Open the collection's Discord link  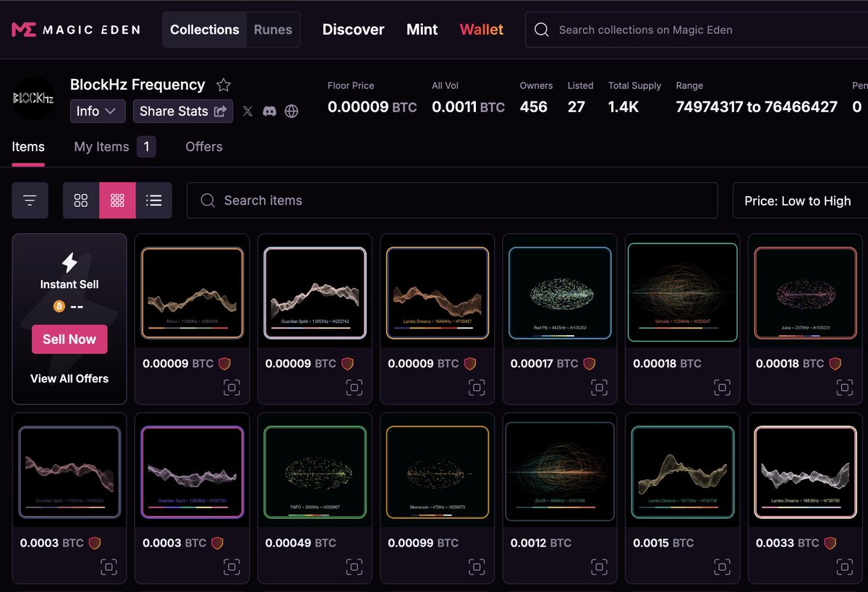click(x=269, y=111)
